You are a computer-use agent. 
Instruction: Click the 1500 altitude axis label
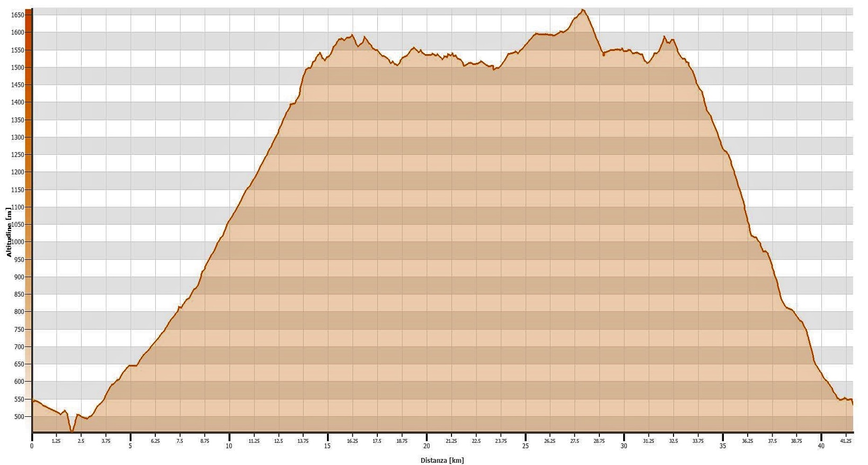pos(17,67)
